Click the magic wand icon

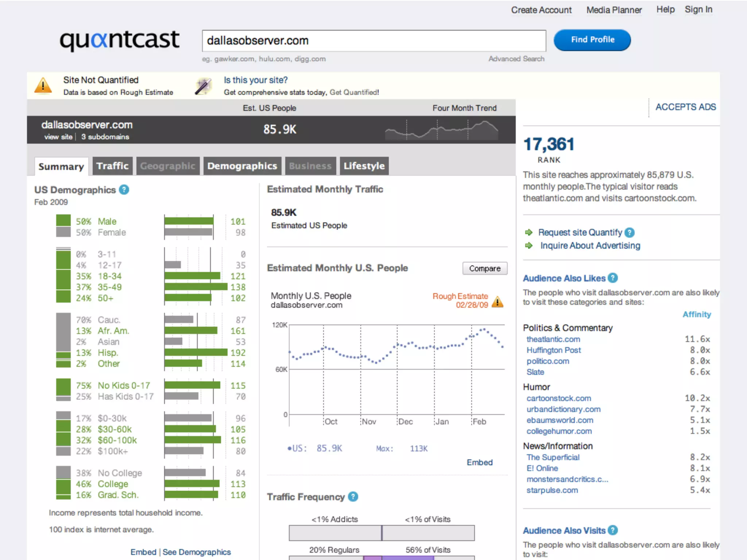click(x=203, y=86)
